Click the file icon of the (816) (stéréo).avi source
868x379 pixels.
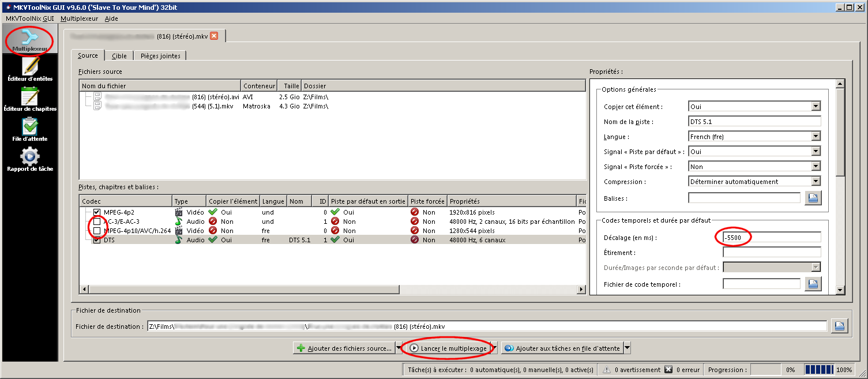(97, 97)
